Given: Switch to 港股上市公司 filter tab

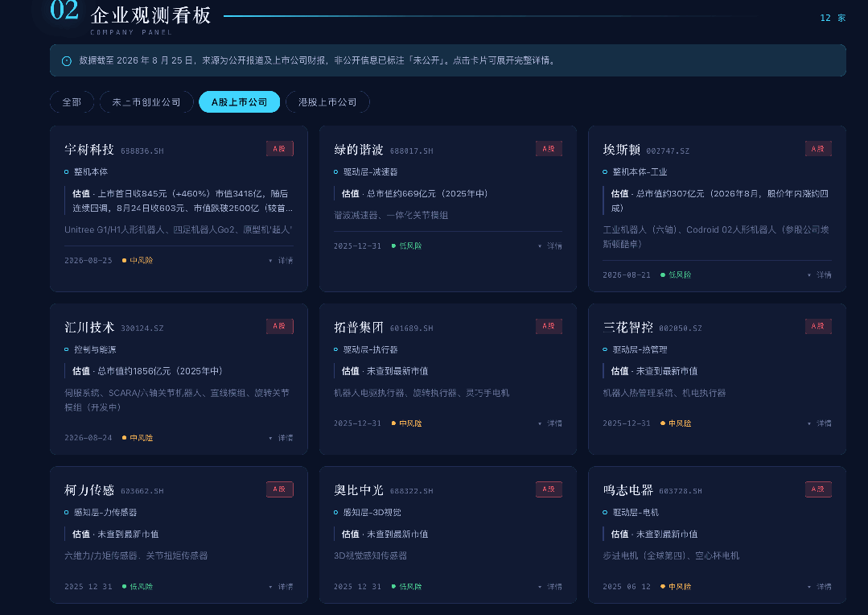Looking at the screenshot, I should click(327, 102).
